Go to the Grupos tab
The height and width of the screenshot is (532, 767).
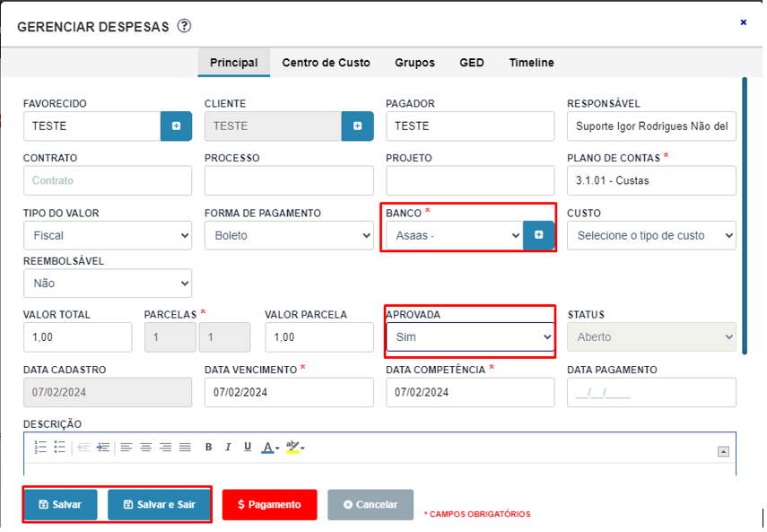point(414,63)
